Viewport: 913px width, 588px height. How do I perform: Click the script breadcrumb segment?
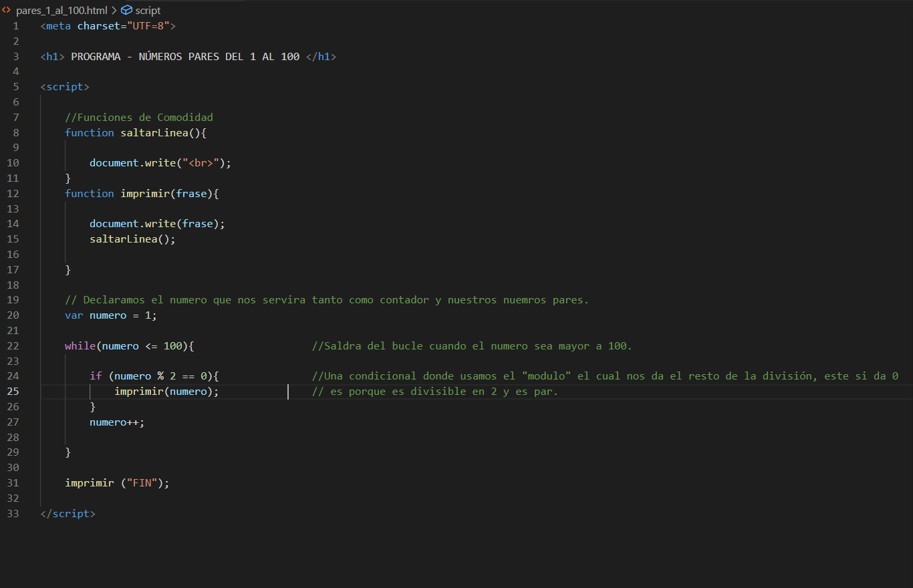click(x=148, y=11)
